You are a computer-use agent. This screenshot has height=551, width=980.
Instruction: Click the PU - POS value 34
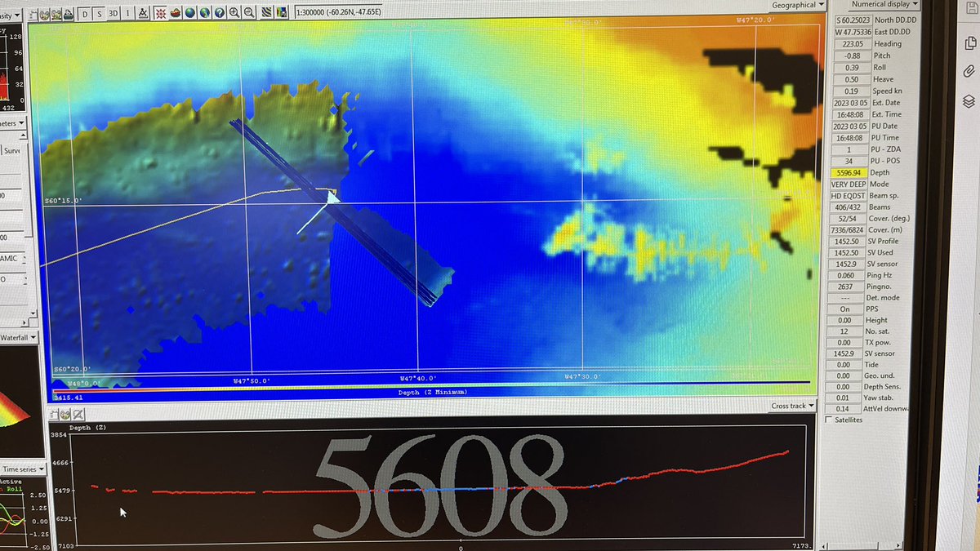pyautogui.click(x=848, y=161)
